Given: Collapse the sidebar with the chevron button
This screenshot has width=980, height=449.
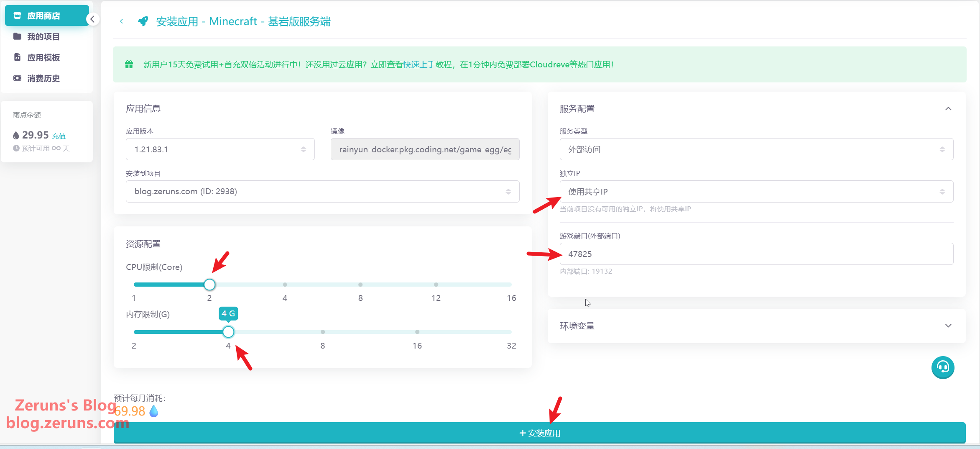Looking at the screenshot, I should (92, 19).
